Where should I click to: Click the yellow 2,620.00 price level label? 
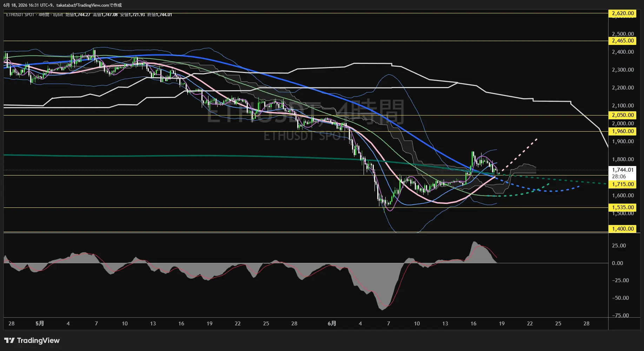point(623,13)
